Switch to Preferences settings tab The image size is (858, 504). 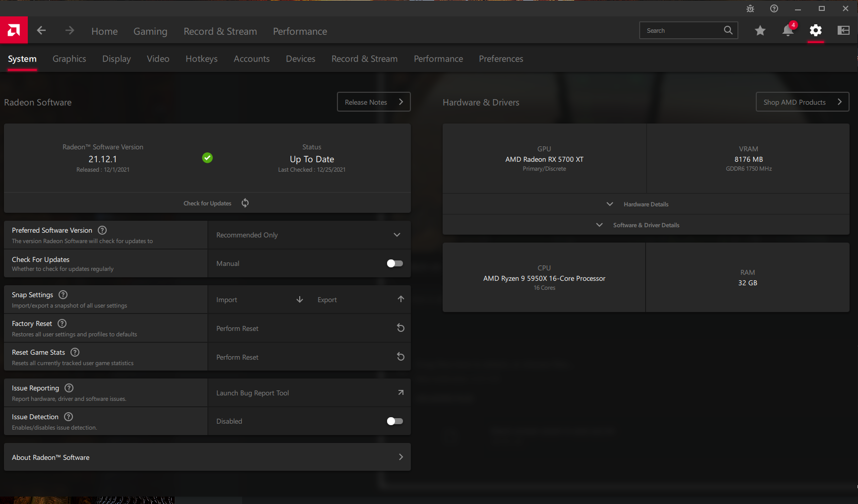(501, 59)
